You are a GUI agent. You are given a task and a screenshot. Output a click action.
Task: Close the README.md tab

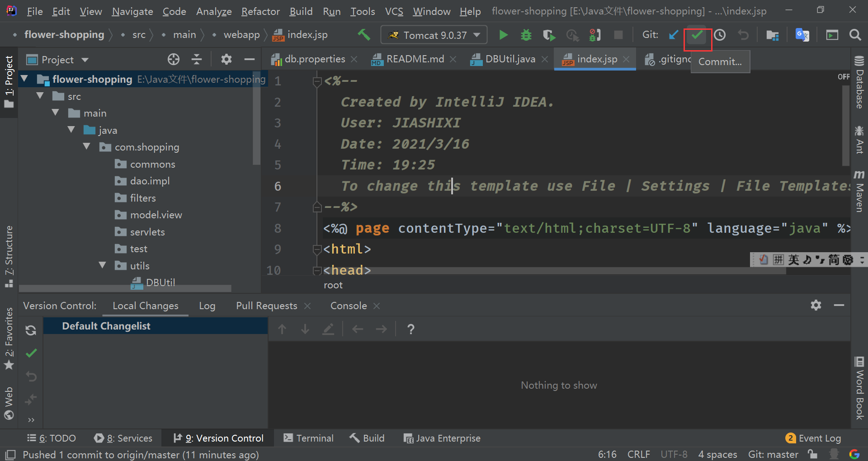pos(453,59)
